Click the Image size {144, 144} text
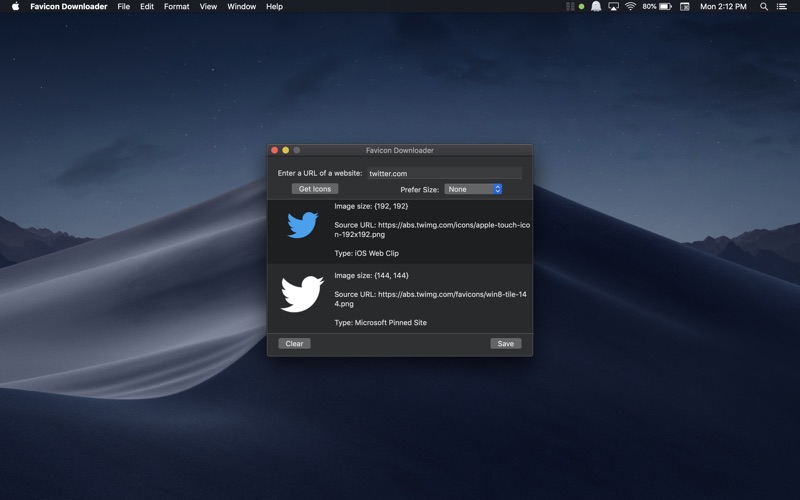 371,276
